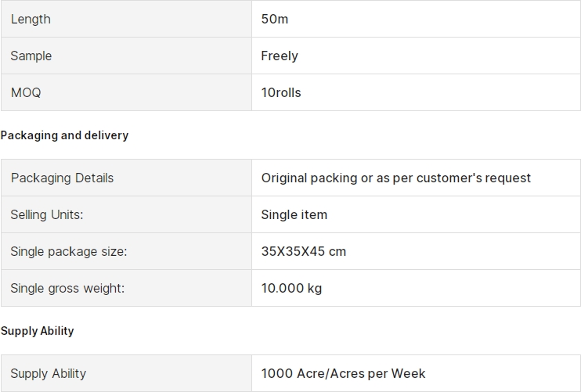Click the Single package size label

tap(68, 251)
